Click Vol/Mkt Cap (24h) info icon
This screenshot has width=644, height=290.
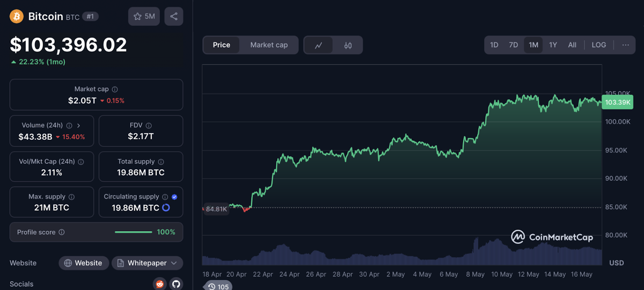point(81,161)
